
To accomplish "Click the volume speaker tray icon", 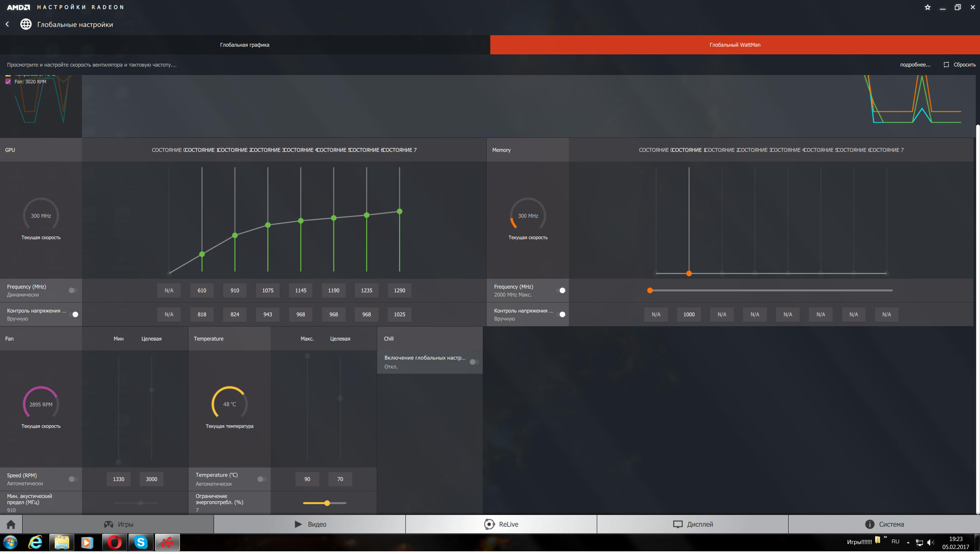I will [x=930, y=543].
